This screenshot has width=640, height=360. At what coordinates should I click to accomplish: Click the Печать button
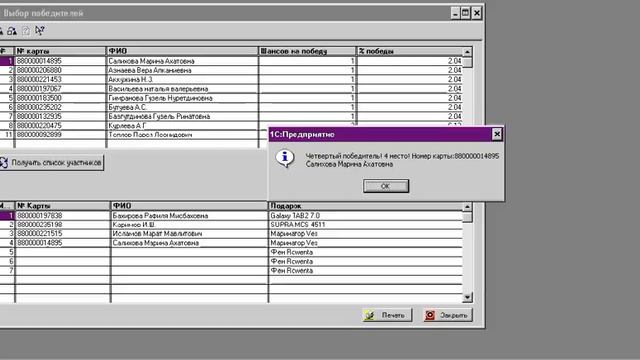tap(387, 315)
